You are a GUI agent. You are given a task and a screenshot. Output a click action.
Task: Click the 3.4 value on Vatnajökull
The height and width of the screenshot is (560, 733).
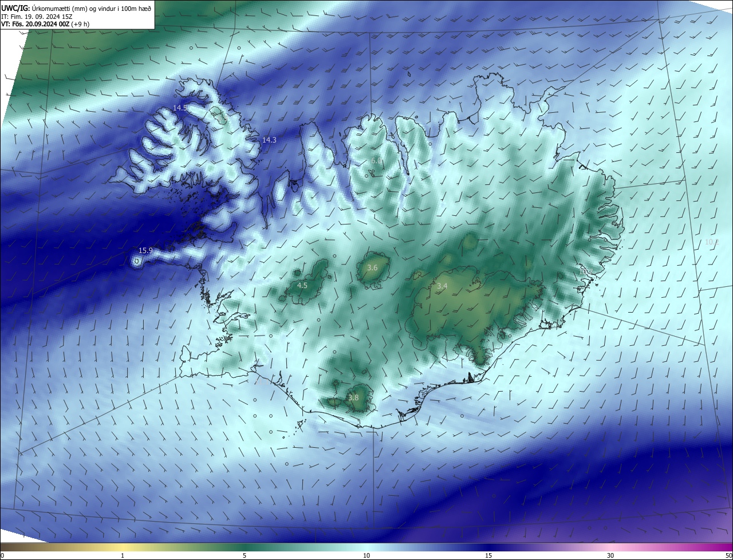(442, 286)
